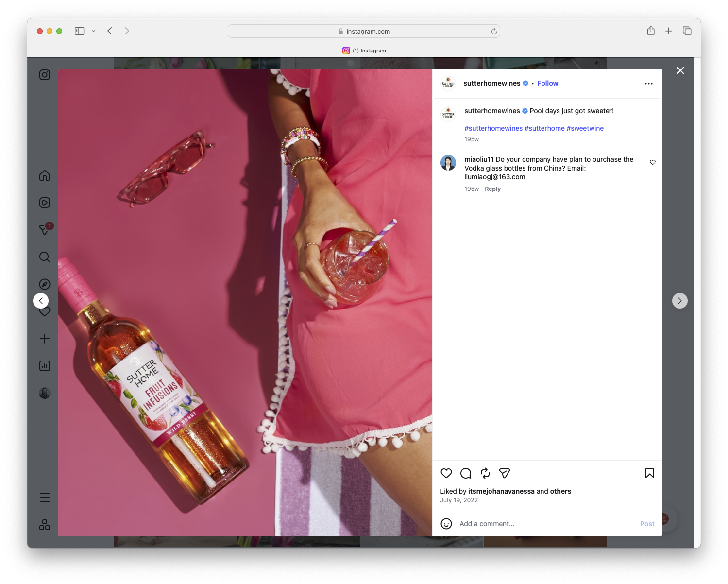This screenshot has height=584, width=728.
Task: Like miaoliu11's comment heart
Action: click(653, 162)
